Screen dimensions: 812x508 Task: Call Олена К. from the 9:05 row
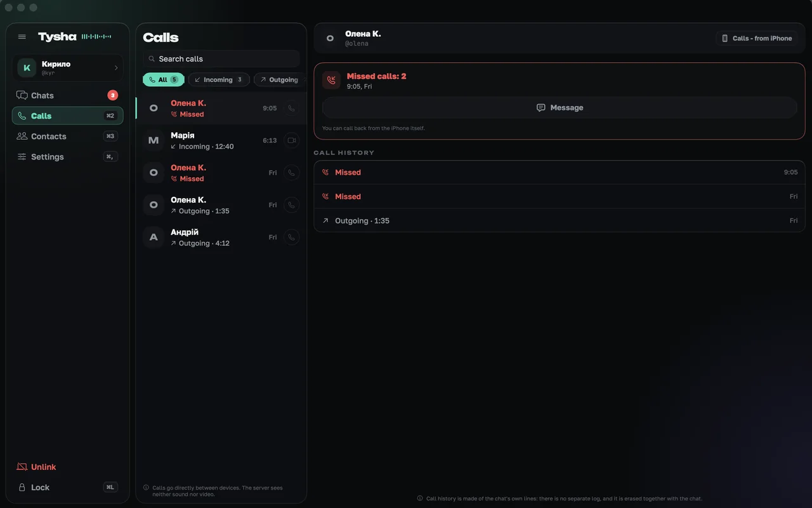point(291,108)
